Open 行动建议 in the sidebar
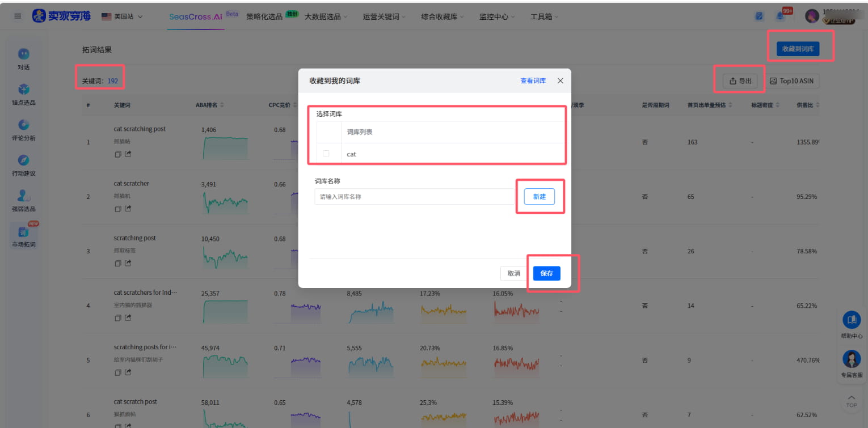The width and height of the screenshot is (868, 428). tap(23, 164)
